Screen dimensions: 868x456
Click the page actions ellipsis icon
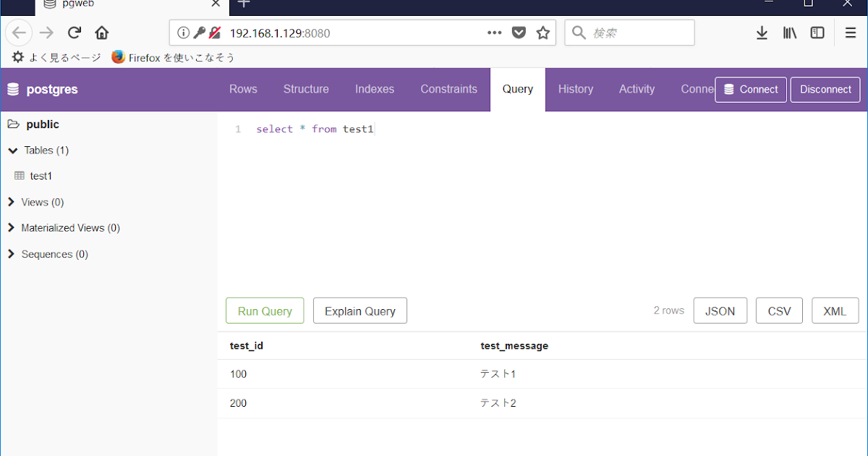click(494, 33)
